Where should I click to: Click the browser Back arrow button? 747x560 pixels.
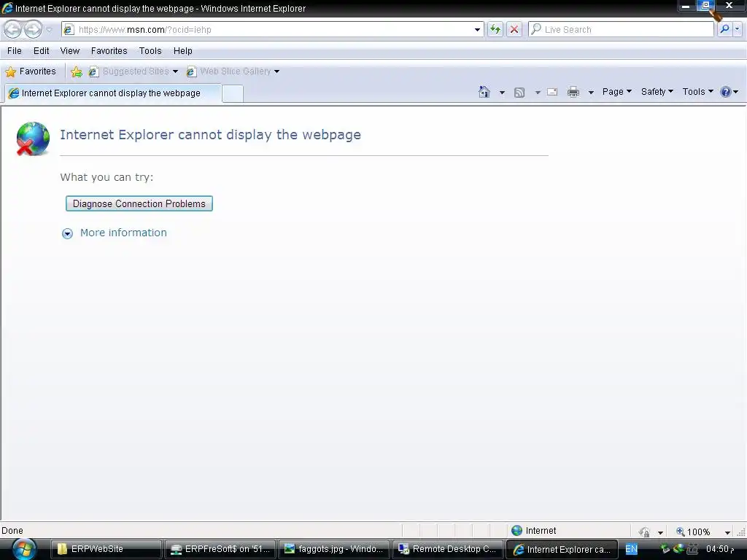click(x=13, y=29)
